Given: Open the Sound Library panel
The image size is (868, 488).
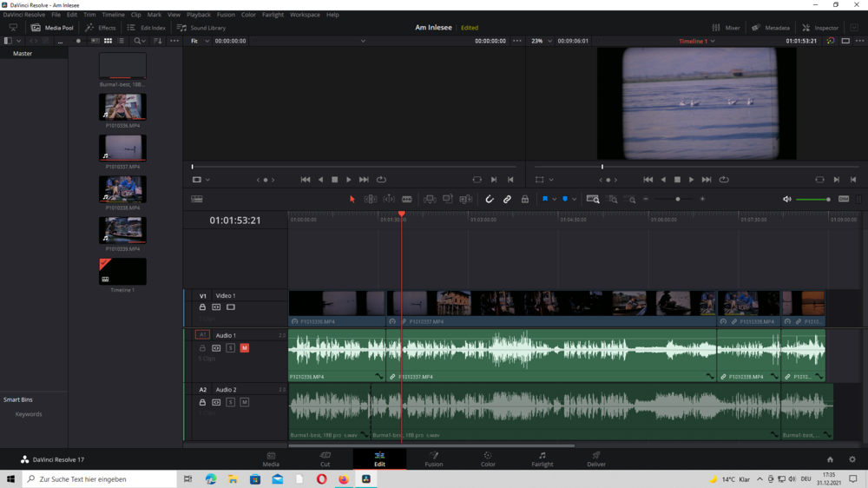Looking at the screenshot, I should (201, 28).
